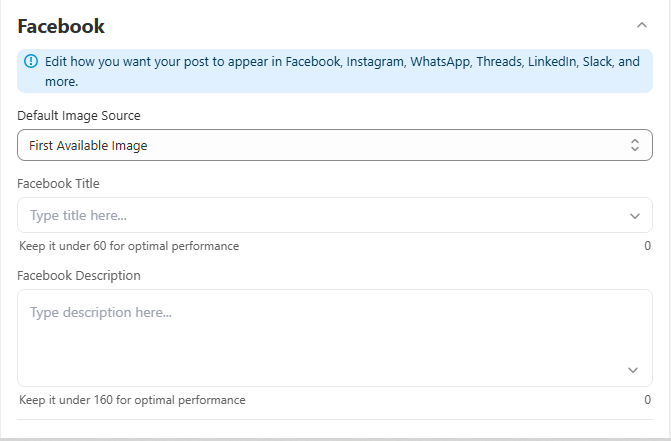The image size is (671, 441).
Task: Click the Facebook Title label
Action: (58, 184)
